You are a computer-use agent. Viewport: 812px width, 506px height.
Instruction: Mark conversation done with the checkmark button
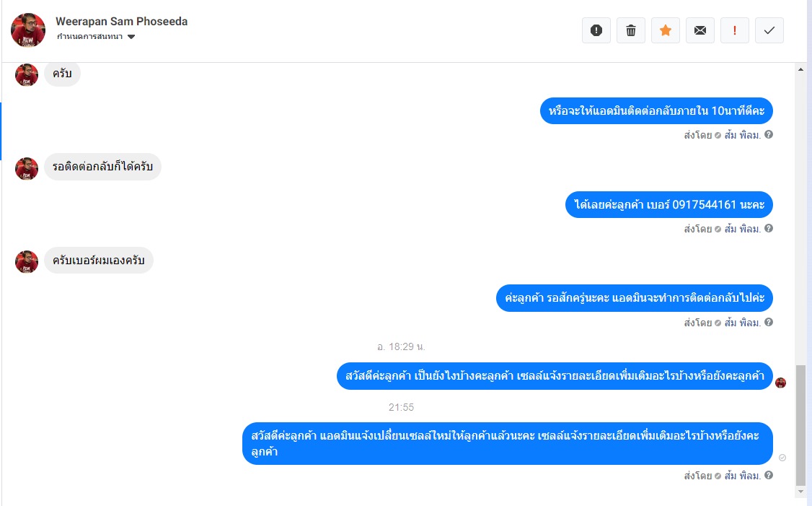(x=769, y=30)
